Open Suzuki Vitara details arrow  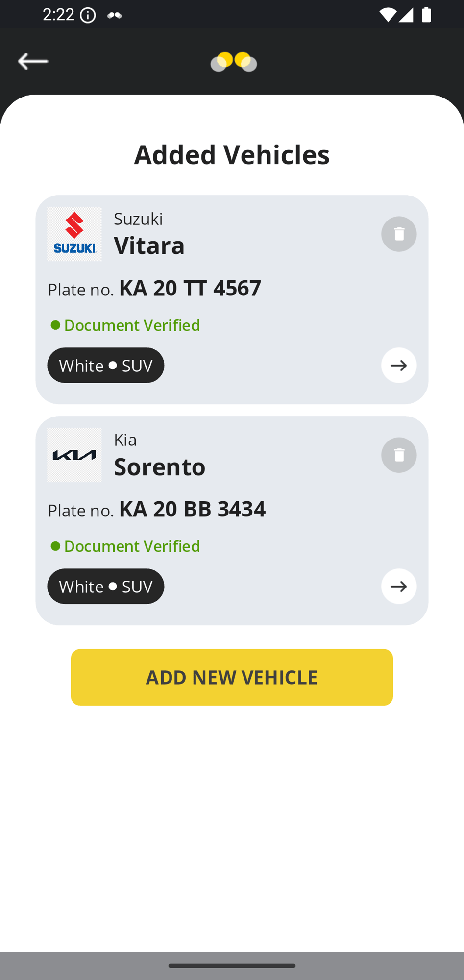click(399, 366)
